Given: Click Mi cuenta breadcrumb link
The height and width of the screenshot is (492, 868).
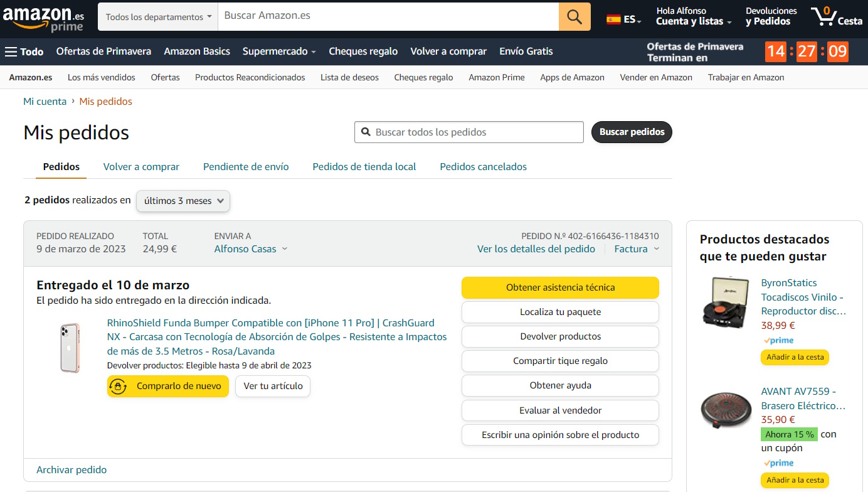Looking at the screenshot, I should (45, 101).
